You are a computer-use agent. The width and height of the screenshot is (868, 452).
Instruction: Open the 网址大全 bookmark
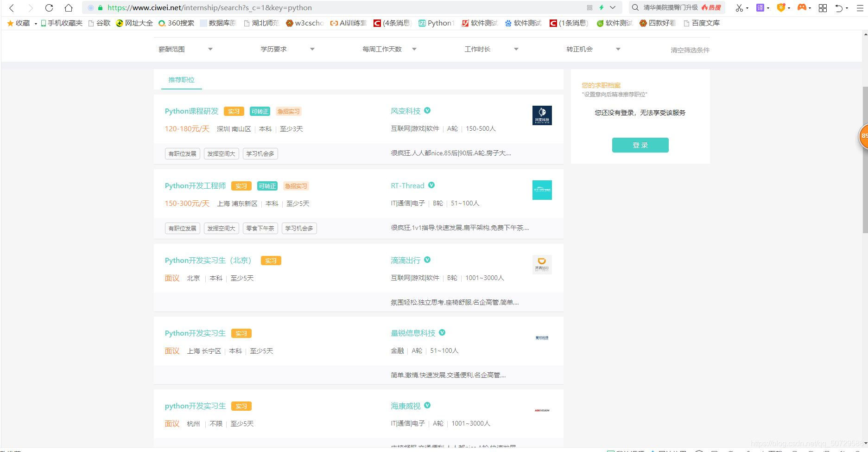click(x=134, y=23)
